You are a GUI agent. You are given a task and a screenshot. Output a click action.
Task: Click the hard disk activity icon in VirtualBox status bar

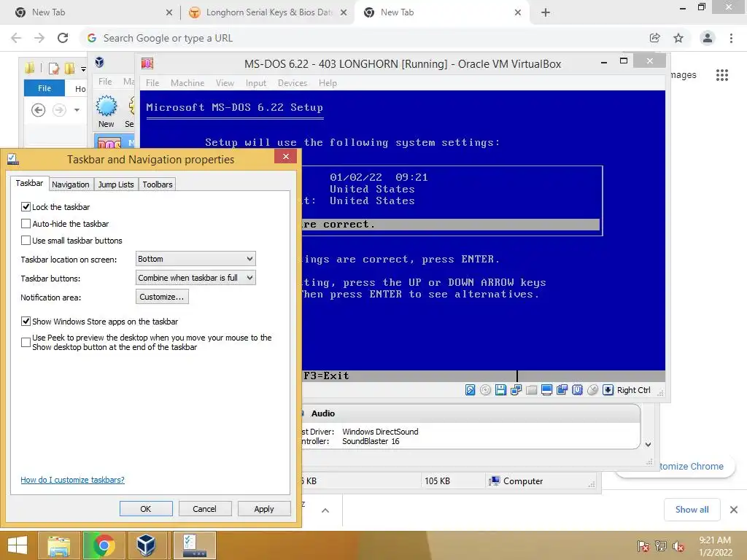click(x=471, y=390)
